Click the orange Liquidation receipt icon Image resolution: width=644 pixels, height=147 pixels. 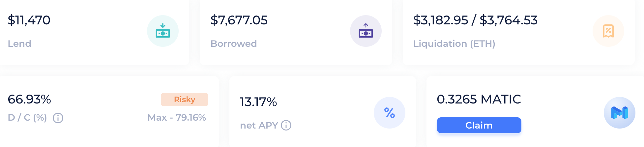tap(608, 31)
